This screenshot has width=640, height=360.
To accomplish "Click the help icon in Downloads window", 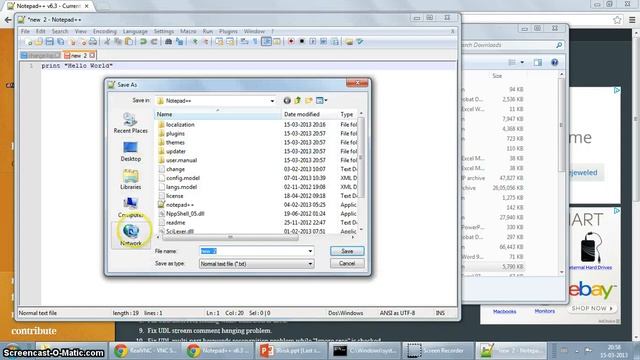I will [x=554, y=62].
